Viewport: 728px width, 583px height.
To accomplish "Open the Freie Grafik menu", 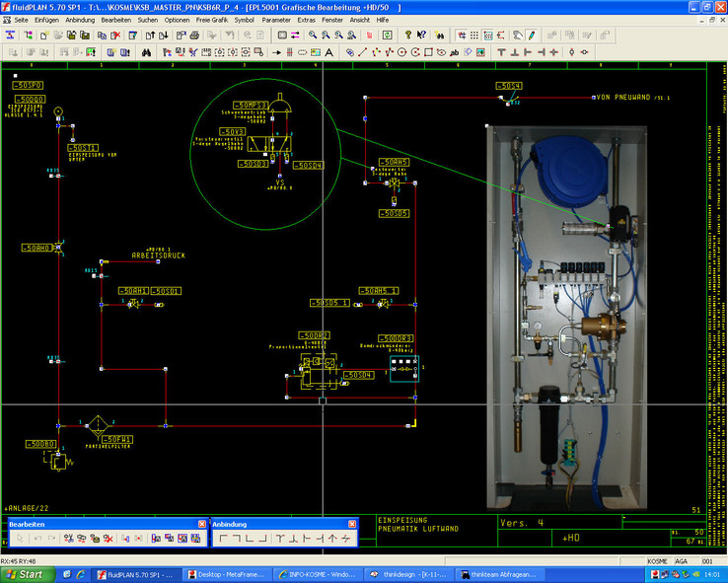I will (212, 20).
